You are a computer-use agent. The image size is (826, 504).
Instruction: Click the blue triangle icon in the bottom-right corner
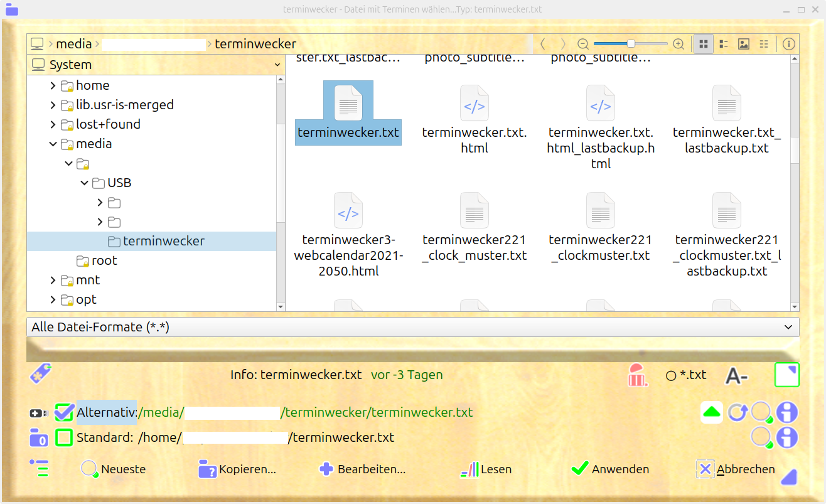[788, 477]
